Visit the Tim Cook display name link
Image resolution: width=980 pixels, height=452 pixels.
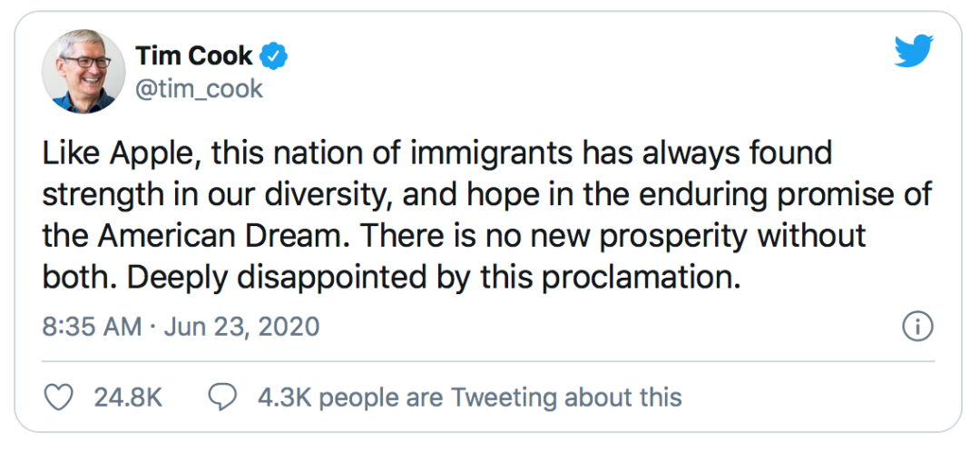(194, 56)
